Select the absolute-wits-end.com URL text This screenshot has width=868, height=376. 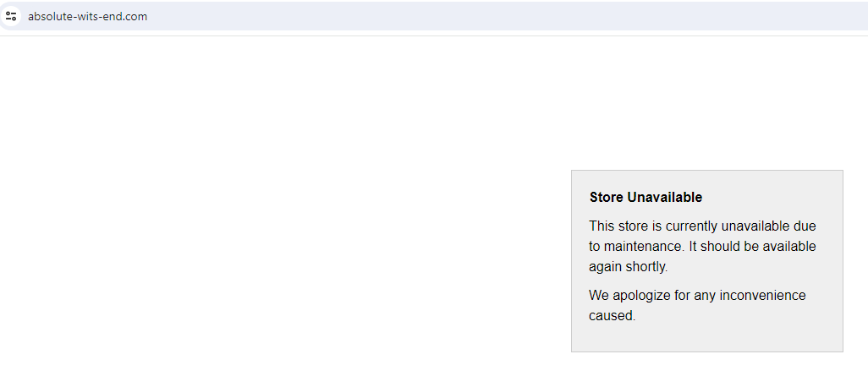coord(87,17)
